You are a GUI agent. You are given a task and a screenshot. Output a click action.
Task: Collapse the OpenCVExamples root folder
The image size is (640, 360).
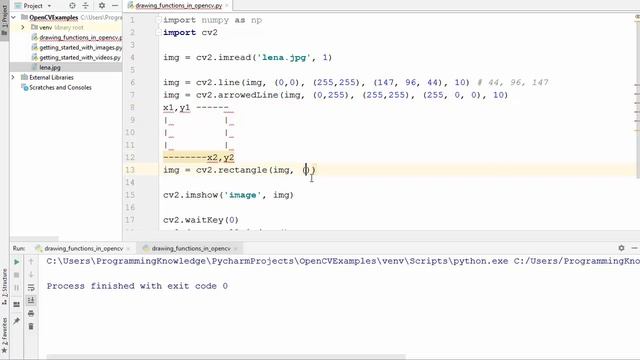13,18
